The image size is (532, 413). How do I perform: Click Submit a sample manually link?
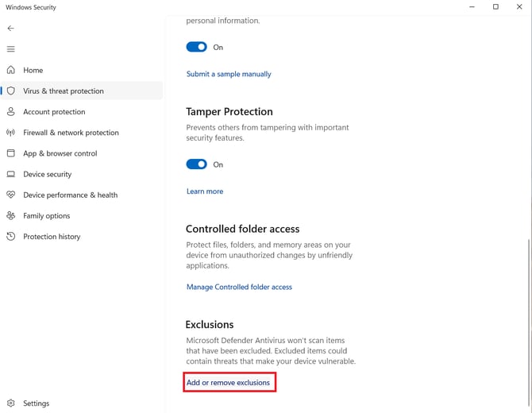click(229, 74)
